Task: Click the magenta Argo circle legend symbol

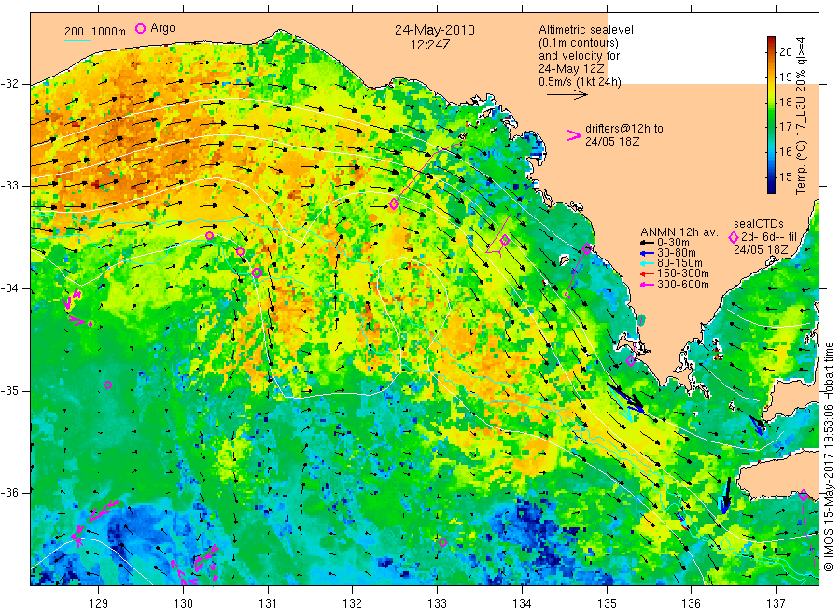Action: [141, 28]
